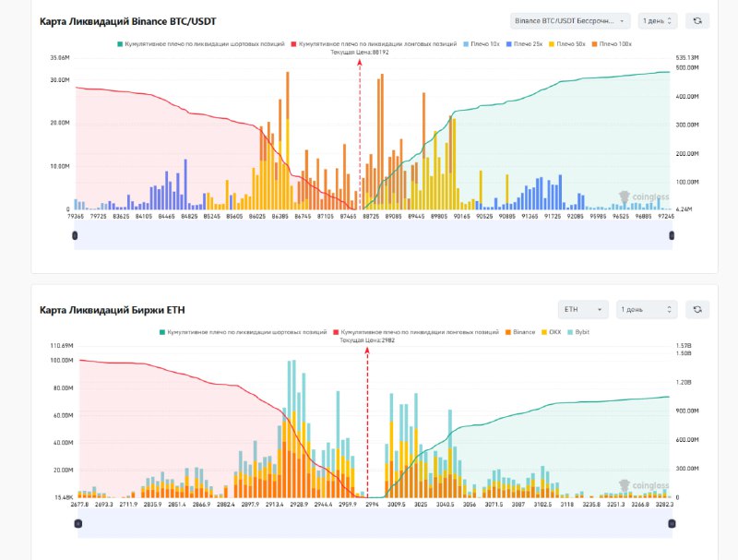The image size is (738, 560).
Task: Click the right range handle under the BTC chart
Action: point(672,236)
